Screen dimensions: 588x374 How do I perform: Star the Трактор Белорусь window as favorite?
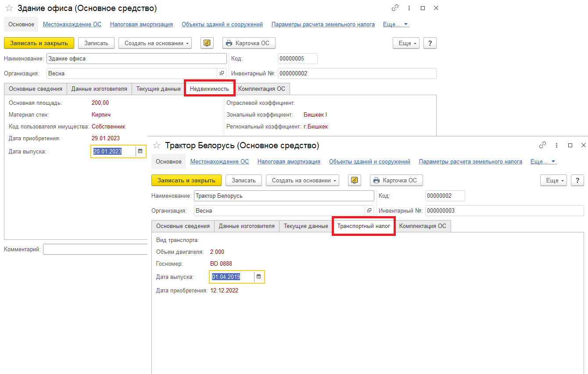point(156,145)
